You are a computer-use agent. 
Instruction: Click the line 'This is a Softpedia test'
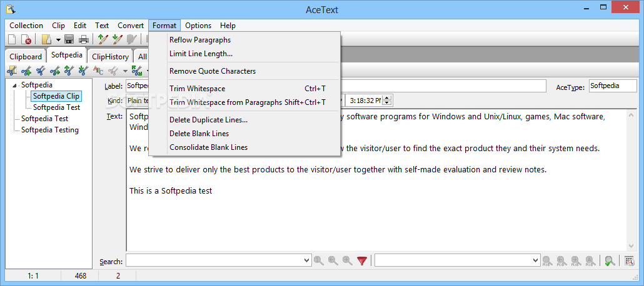[171, 190]
